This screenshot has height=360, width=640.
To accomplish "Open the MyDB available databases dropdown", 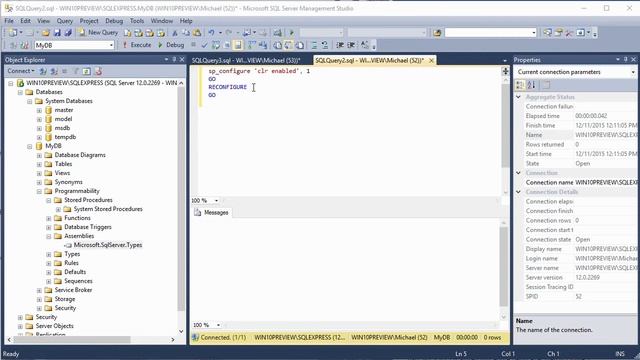I will tap(111, 45).
